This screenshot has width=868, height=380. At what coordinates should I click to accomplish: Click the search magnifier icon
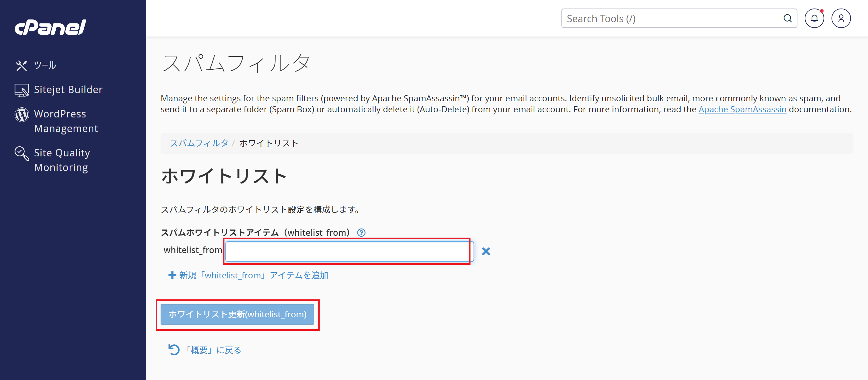787,19
